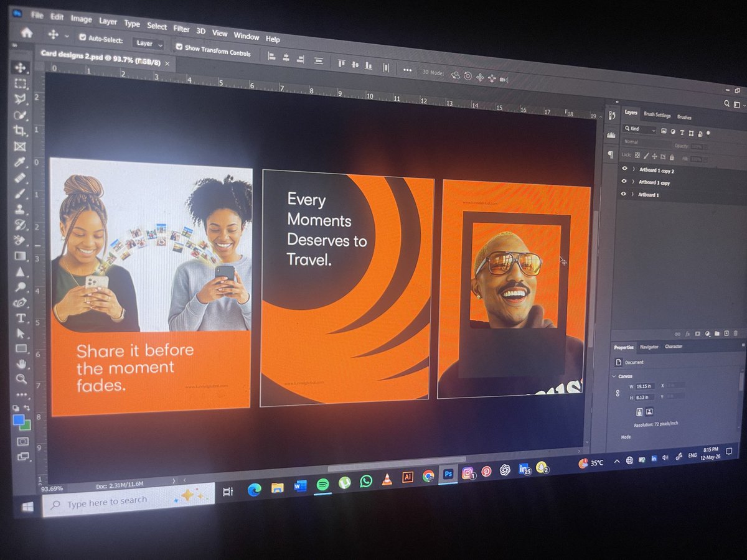Image resolution: width=747 pixels, height=560 pixels.
Task: Hide the Artboard 1 copy layer
Action: click(x=624, y=181)
